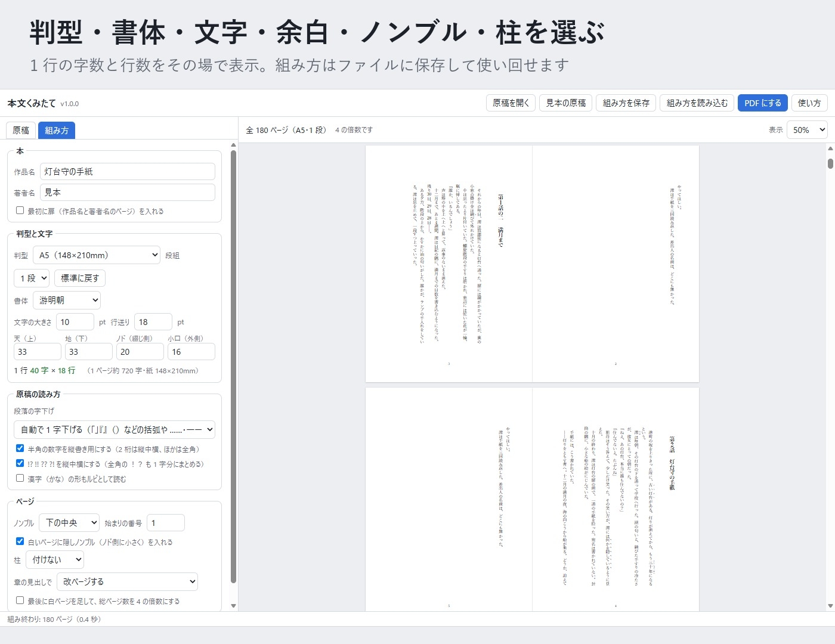This screenshot has height=644, width=835.
Task: Click the 小口（外側） margin field
Action: (x=191, y=352)
